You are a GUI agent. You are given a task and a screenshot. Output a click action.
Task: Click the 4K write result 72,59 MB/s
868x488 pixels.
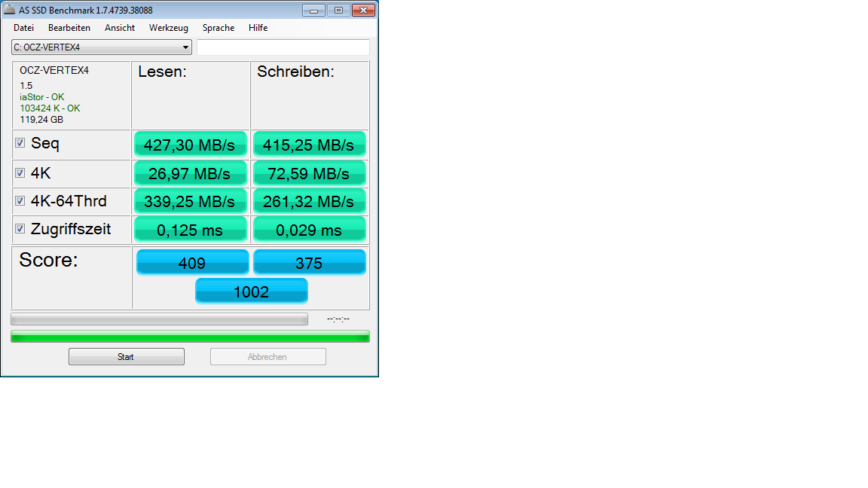[309, 174]
